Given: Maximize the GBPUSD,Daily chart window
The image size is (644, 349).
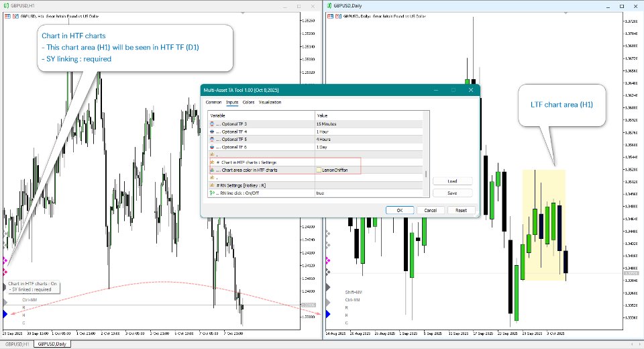Looking at the screenshot, I should (622, 6).
